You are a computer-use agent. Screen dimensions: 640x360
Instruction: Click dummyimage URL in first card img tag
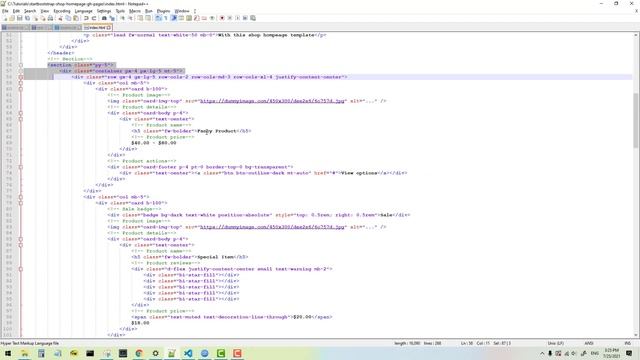tap(272, 101)
